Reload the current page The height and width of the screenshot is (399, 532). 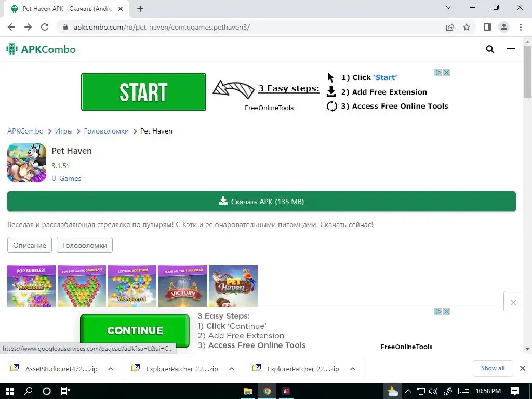45,27
